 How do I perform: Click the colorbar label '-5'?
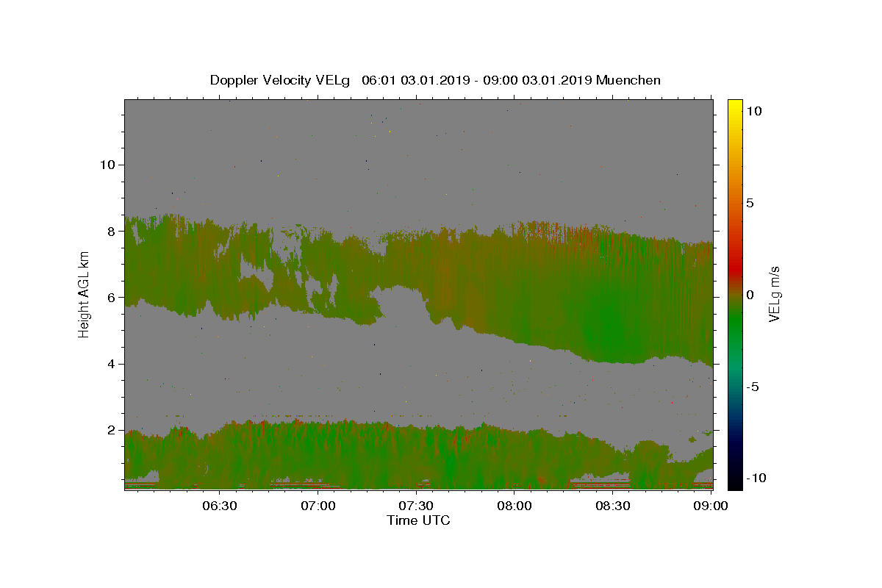point(753,387)
